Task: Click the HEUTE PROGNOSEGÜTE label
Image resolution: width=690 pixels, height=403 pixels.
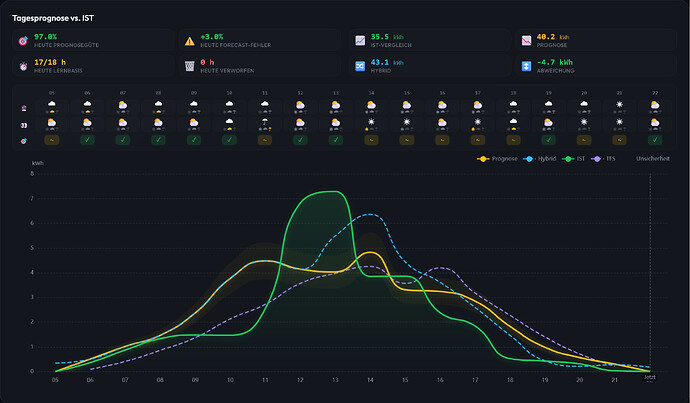Action: coord(66,45)
